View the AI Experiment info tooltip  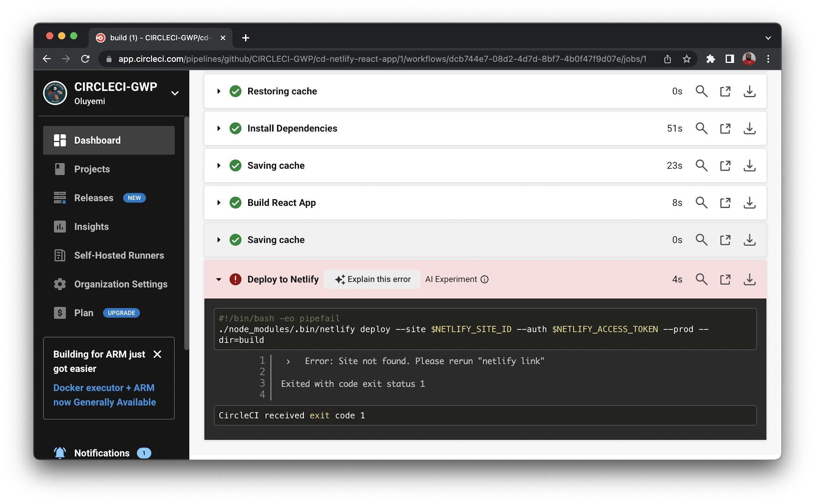[x=484, y=279]
